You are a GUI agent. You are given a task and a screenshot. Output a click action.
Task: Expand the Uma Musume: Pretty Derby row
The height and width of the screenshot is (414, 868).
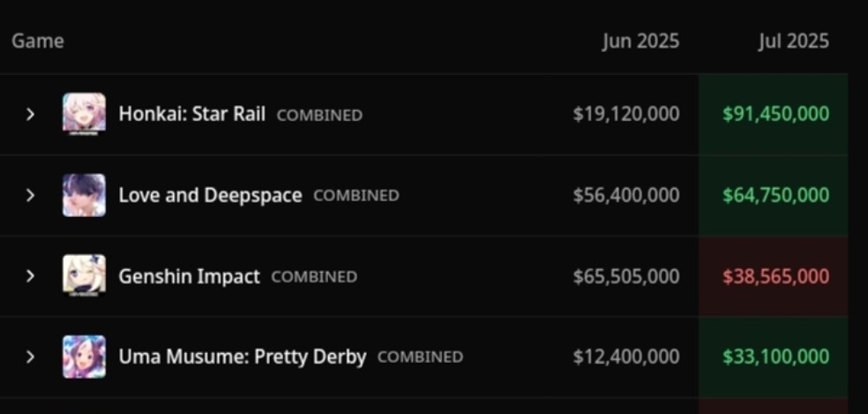pos(31,357)
